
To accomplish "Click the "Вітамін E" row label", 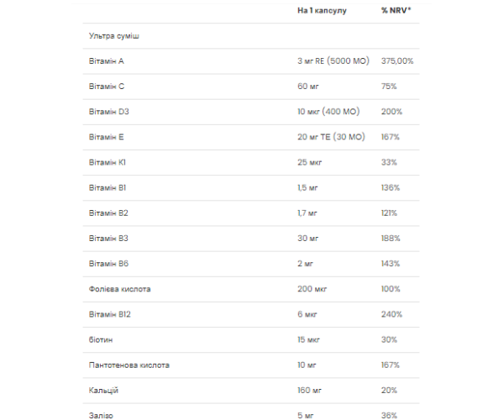I will [x=106, y=137].
